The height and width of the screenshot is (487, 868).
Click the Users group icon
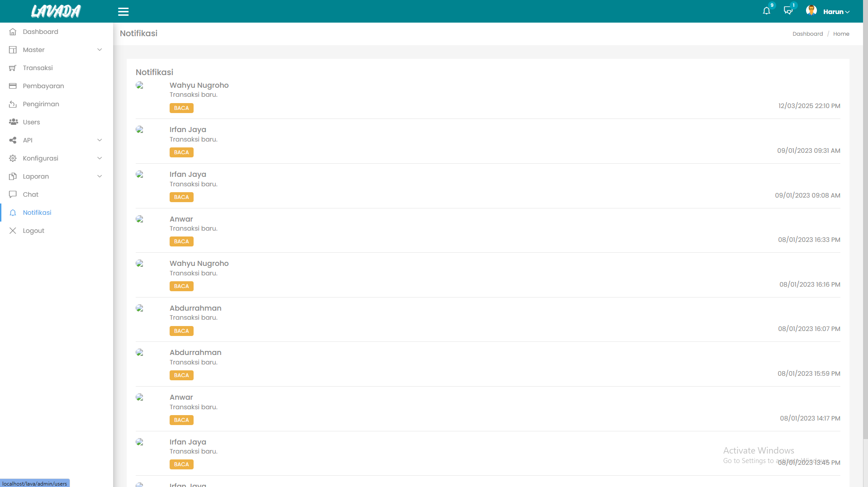(13, 122)
